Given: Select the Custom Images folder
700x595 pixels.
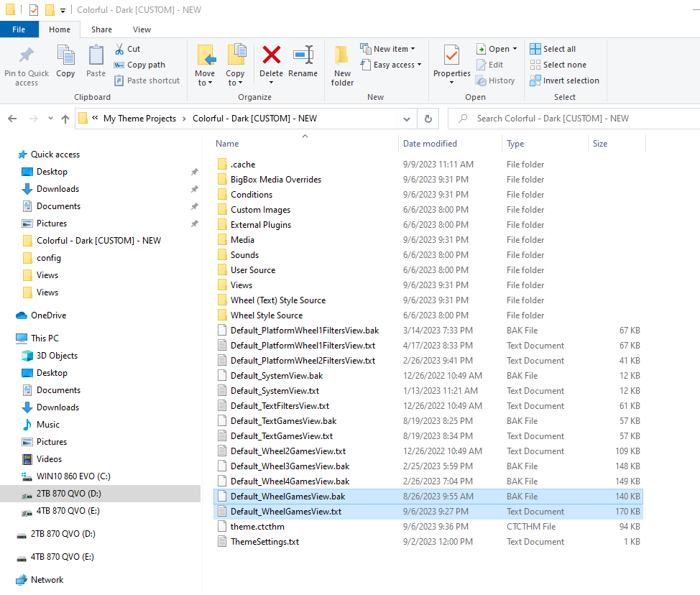Looking at the screenshot, I should [260, 210].
